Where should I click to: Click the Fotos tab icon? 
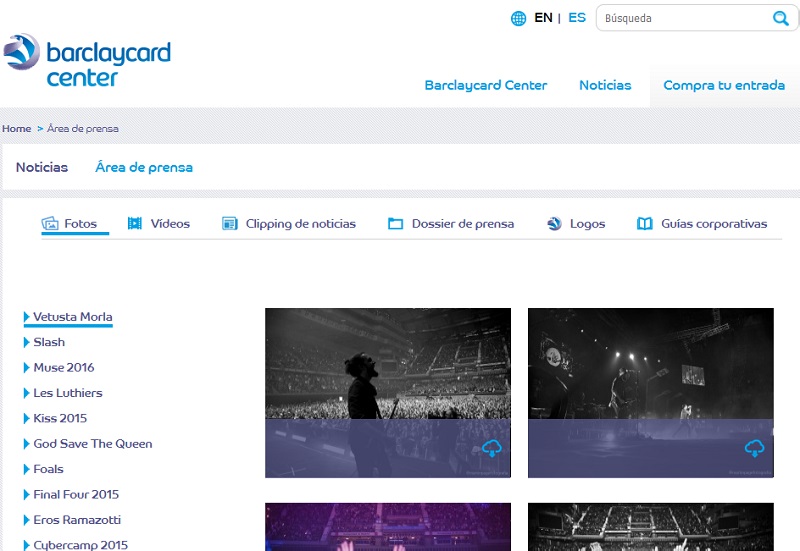(50, 223)
